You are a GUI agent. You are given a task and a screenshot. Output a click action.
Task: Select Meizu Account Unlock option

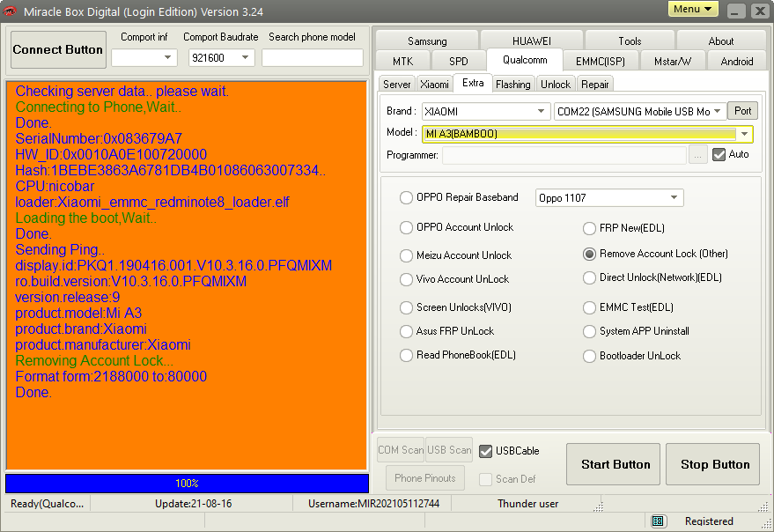point(406,255)
